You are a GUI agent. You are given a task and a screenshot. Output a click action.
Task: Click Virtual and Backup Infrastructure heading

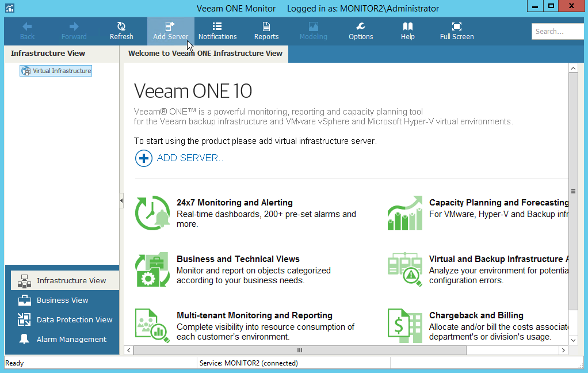coord(499,259)
